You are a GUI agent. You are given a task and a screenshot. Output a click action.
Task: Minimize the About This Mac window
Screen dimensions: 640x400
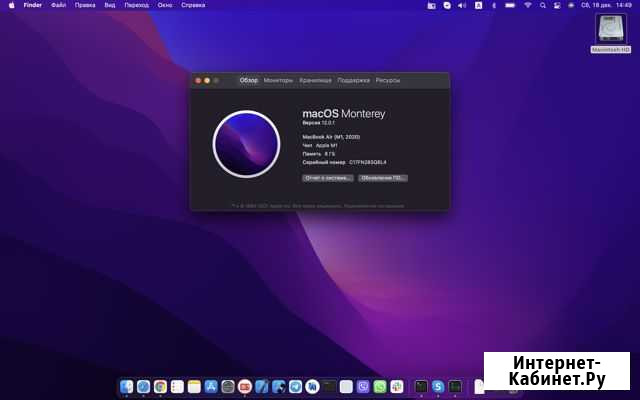207,80
